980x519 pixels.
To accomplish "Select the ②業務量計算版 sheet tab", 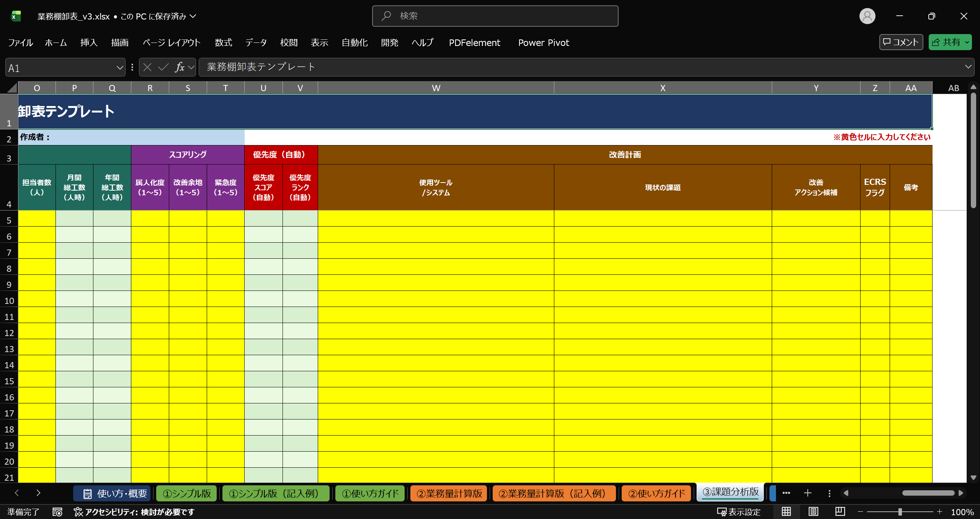I will coord(449,493).
